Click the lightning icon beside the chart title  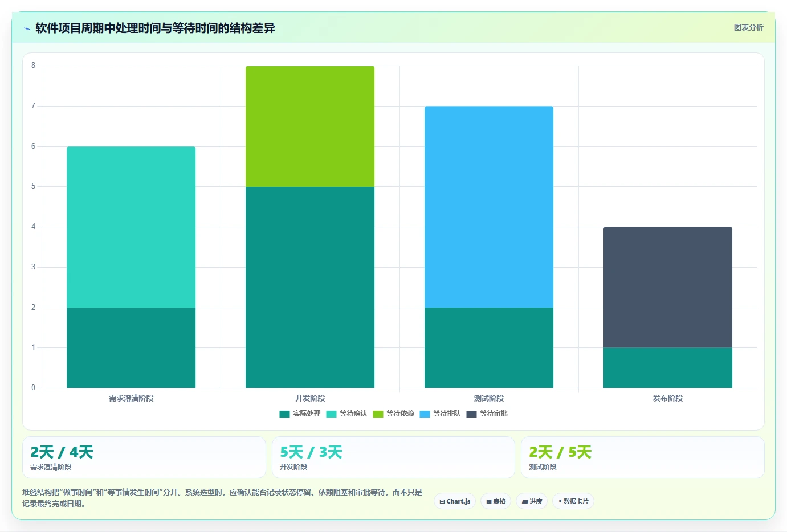(x=27, y=28)
